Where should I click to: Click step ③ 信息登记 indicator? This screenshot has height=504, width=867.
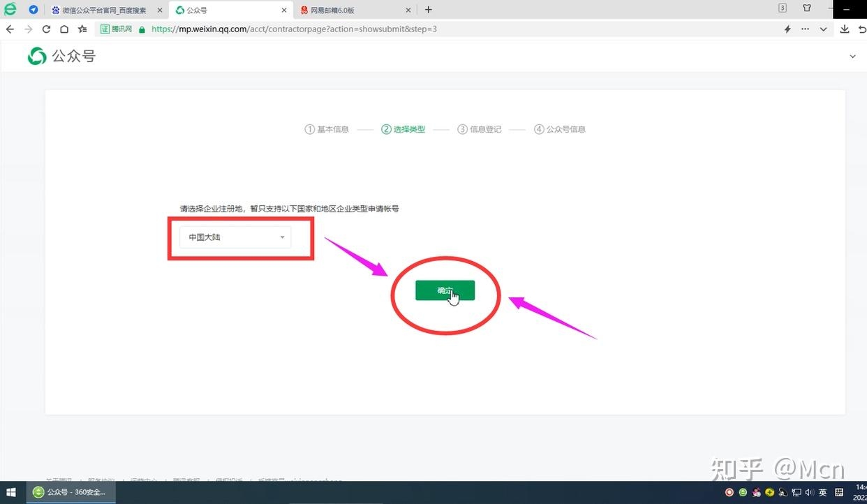[480, 129]
